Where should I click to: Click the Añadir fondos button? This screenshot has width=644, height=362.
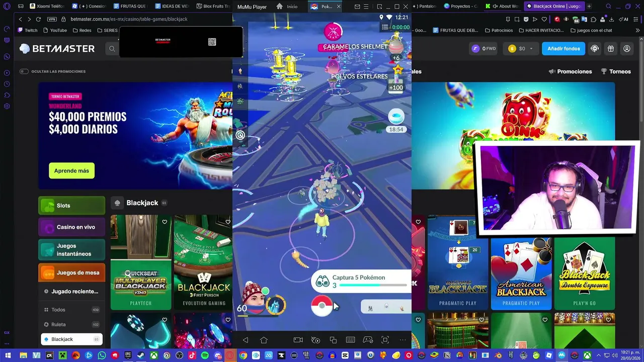(563, 49)
